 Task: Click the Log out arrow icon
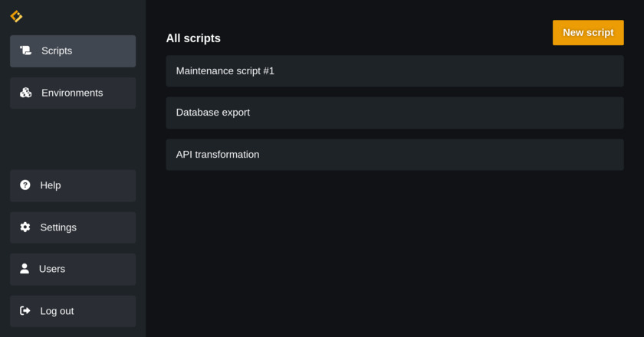25,311
